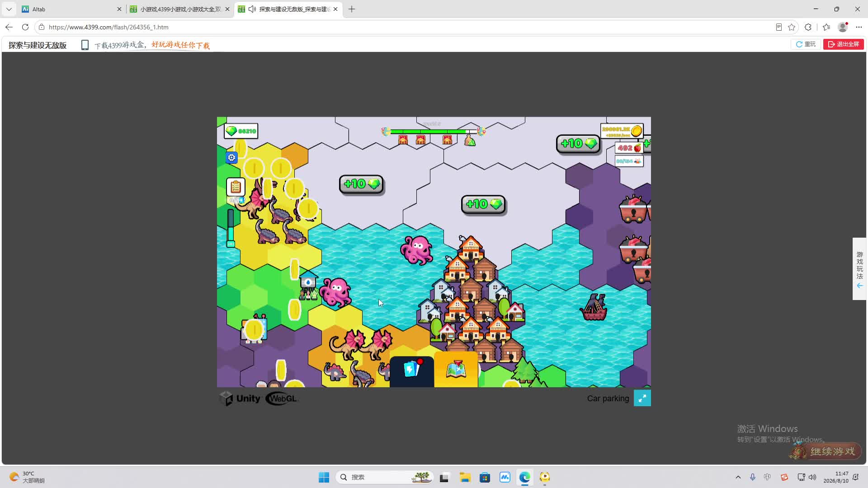Open the notification bell in the tray
Image resolution: width=868 pixels, height=488 pixels.
click(x=856, y=477)
